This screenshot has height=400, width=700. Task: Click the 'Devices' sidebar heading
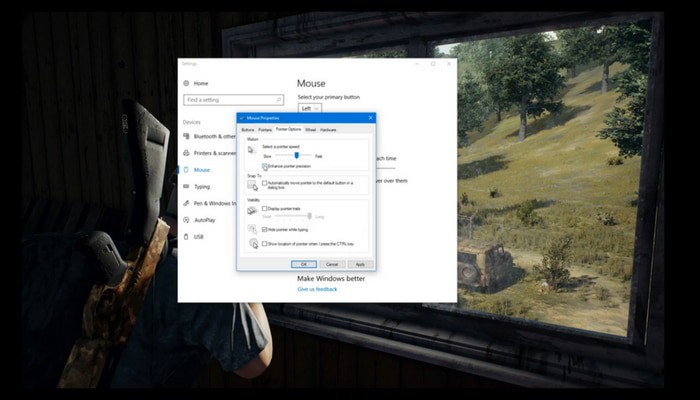(192, 122)
